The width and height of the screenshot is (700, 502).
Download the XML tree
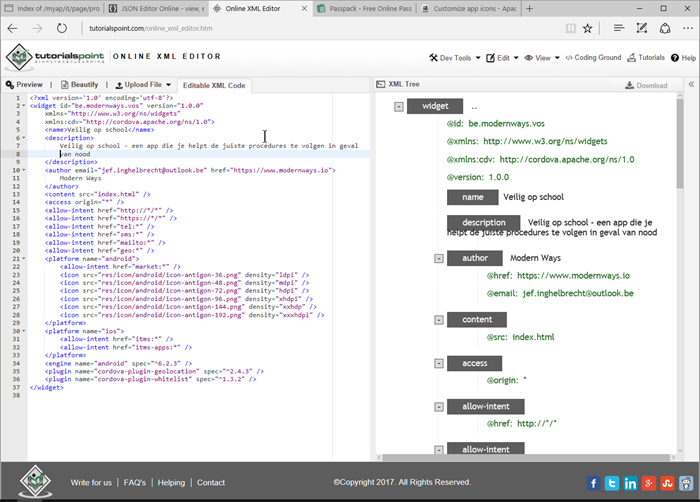646,85
